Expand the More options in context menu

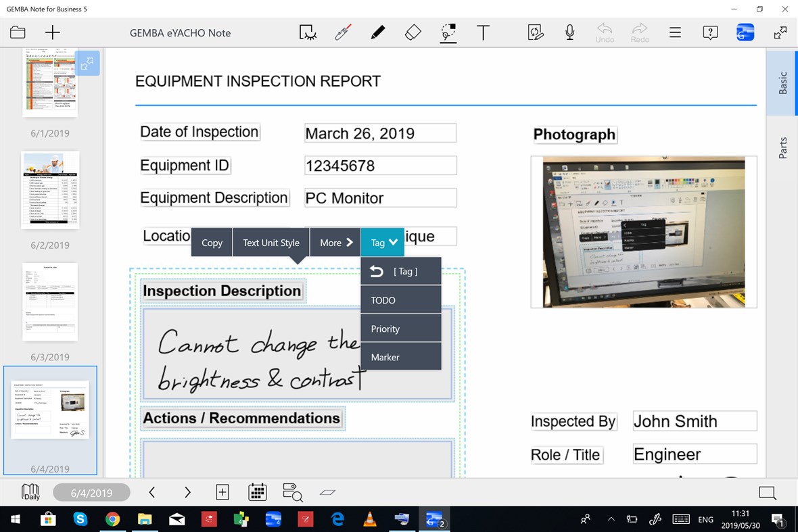coord(334,242)
